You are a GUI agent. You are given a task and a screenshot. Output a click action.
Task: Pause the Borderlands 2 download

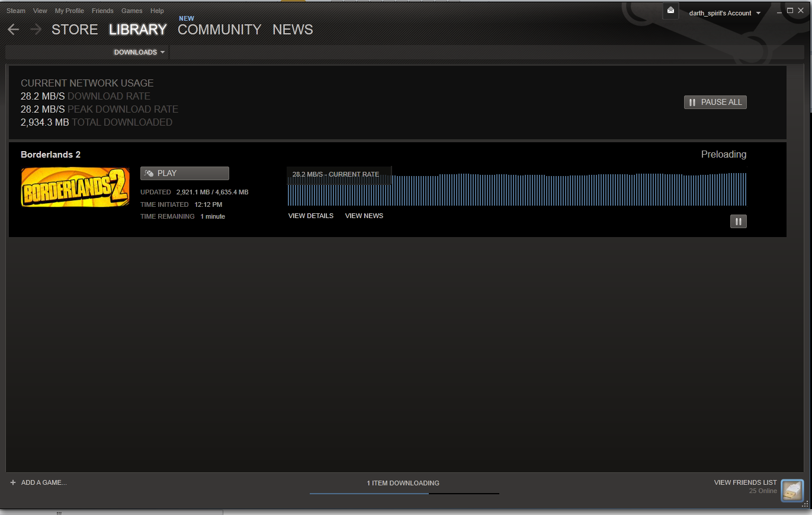click(739, 222)
